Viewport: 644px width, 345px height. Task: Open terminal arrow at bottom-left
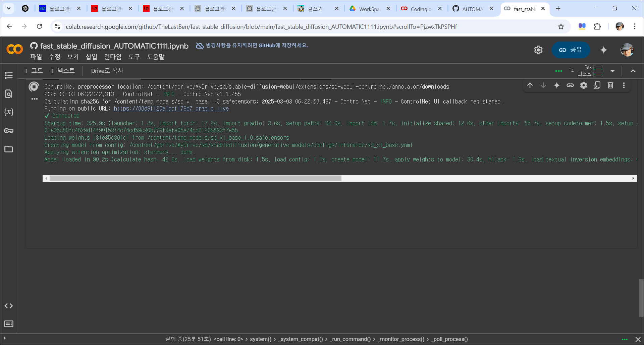point(5,338)
